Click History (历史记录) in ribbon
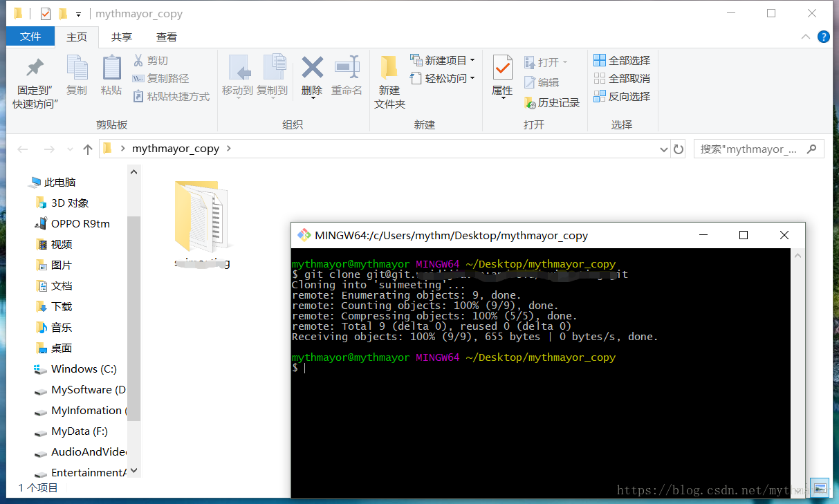 (x=552, y=103)
